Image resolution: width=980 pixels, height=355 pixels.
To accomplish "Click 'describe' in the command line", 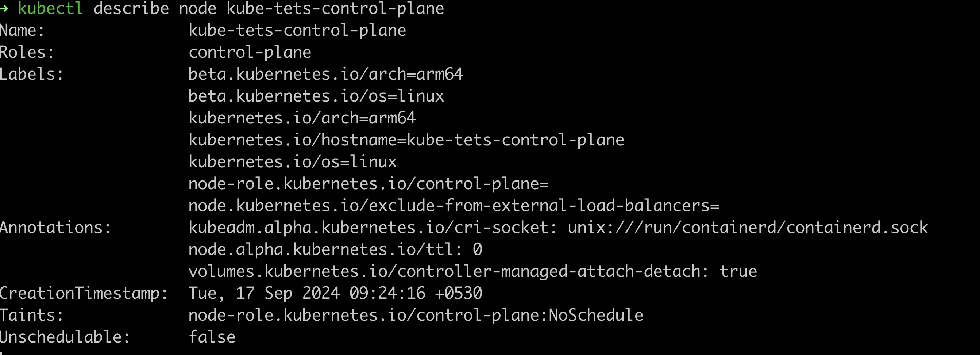I will pyautogui.click(x=131, y=8).
